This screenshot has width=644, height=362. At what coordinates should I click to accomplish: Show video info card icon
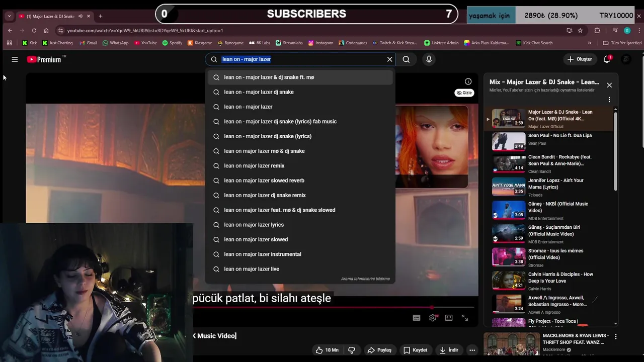point(468,81)
